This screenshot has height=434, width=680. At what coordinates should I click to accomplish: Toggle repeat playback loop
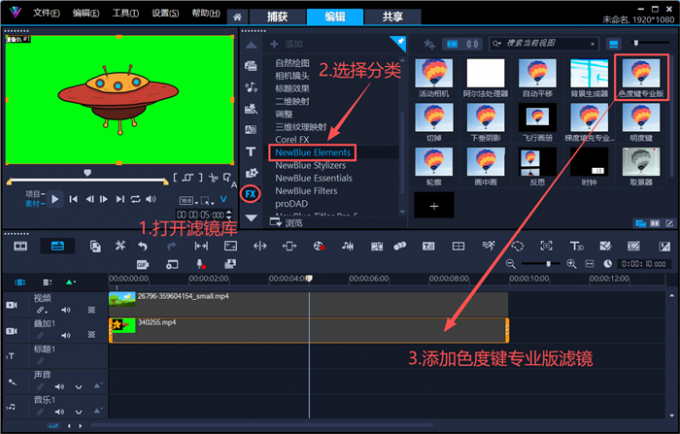point(135,199)
